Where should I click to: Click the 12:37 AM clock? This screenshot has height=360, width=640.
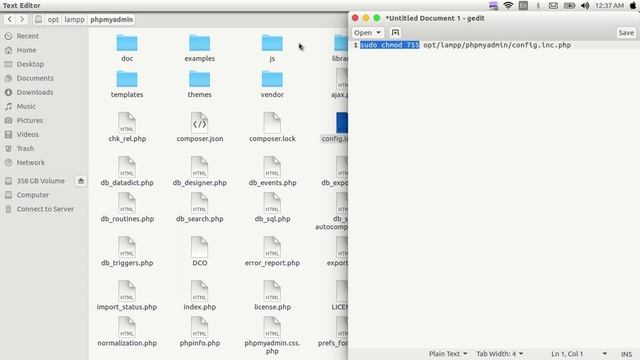click(609, 5)
